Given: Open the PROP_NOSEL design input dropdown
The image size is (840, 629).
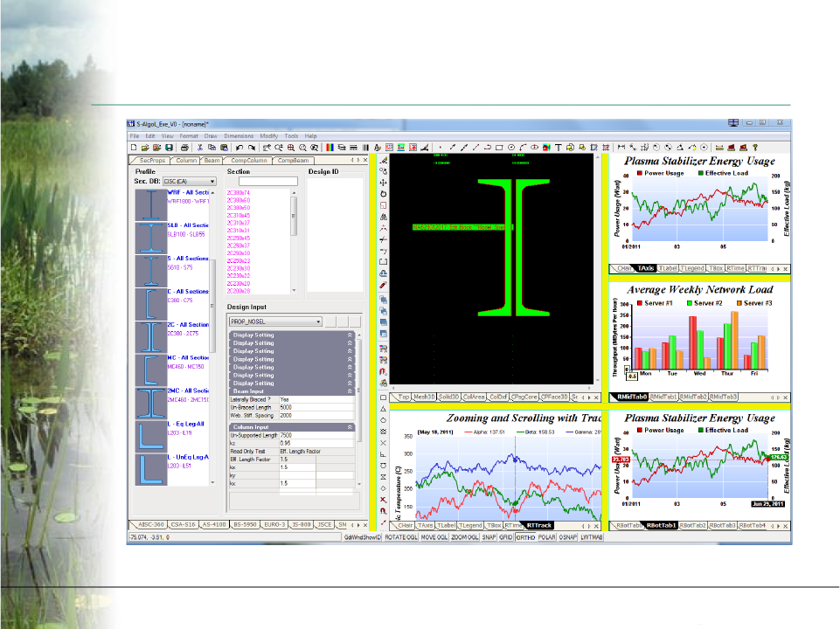Looking at the screenshot, I should 275,321.
